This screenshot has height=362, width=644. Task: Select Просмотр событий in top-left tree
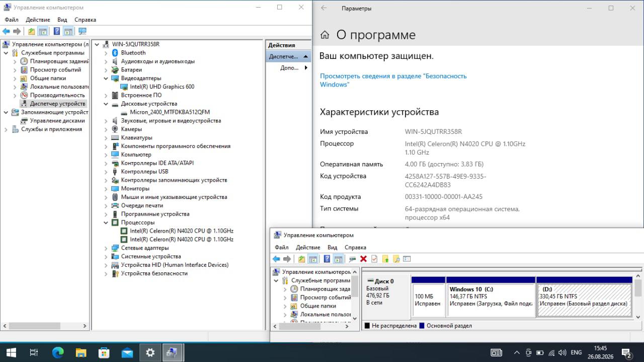tap(55, 70)
